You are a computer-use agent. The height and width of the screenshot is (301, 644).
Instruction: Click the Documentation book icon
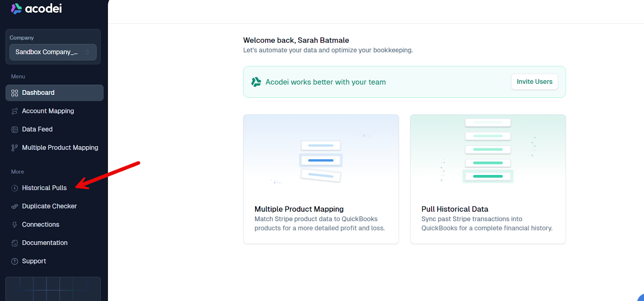point(14,243)
